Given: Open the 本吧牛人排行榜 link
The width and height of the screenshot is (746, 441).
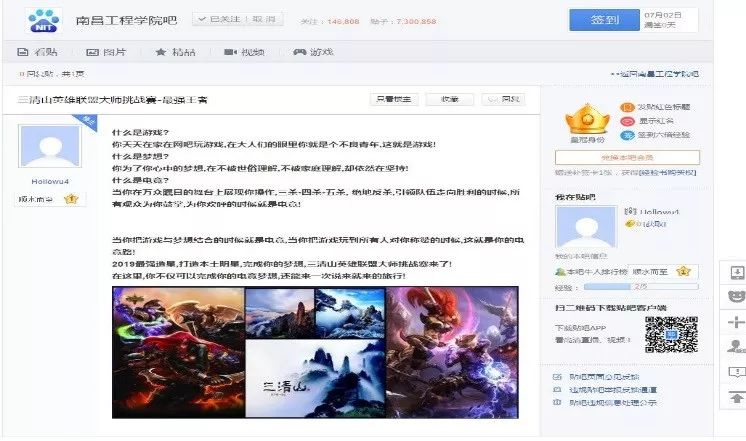Looking at the screenshot, I should pos(597,272).
